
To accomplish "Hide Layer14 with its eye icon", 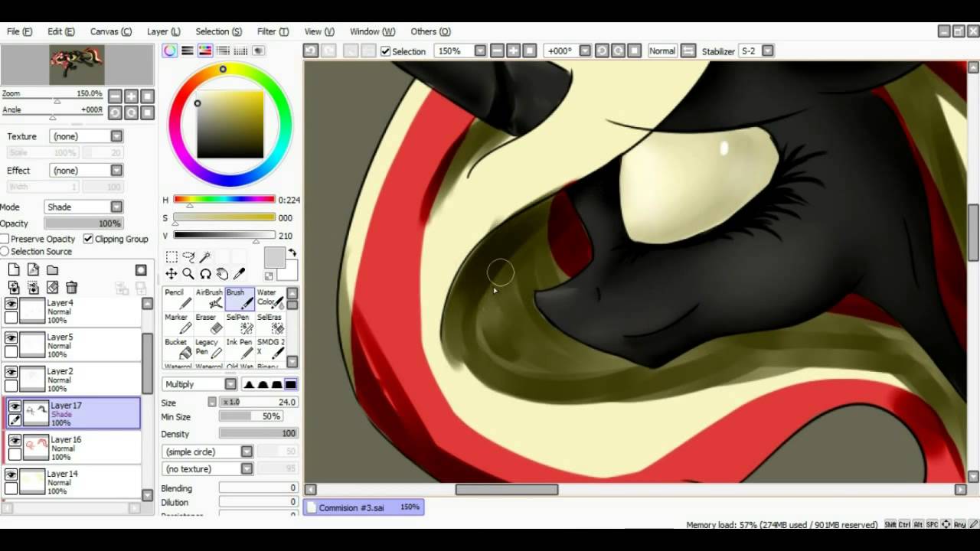I will [x=11, y=475].
